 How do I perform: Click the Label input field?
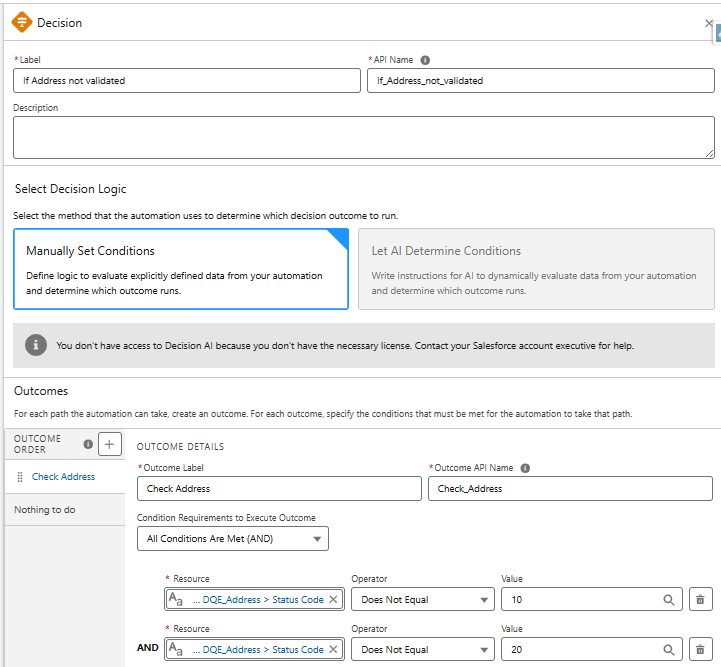point(186,81)
